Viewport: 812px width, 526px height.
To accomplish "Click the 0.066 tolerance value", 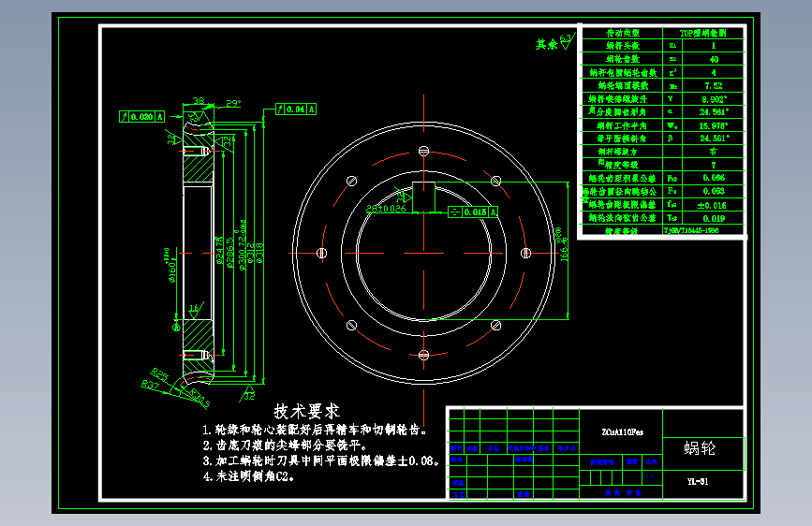I will [714, 178].
